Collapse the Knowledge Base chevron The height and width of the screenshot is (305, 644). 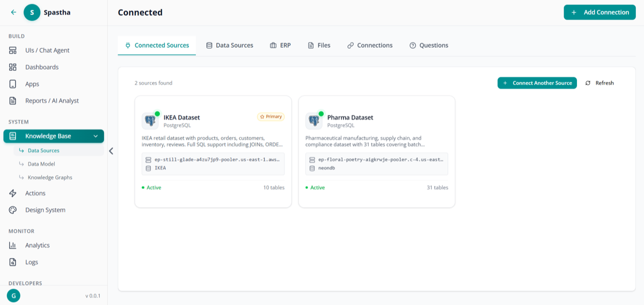pos(96,136)
